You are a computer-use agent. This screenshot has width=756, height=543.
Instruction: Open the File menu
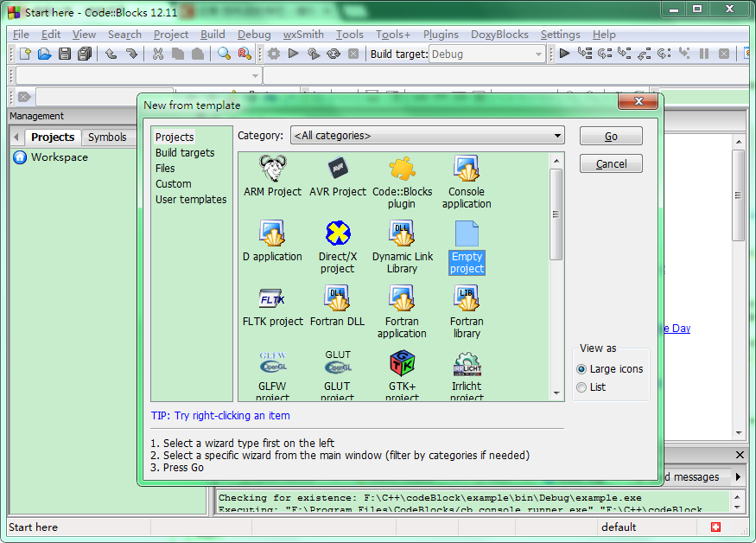tap(21, 35)
